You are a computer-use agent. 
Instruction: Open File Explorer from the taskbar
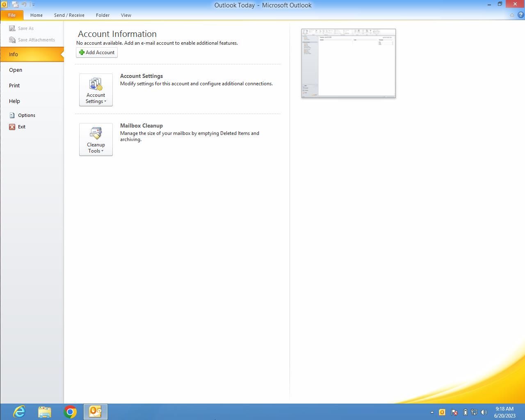[45, 412]
